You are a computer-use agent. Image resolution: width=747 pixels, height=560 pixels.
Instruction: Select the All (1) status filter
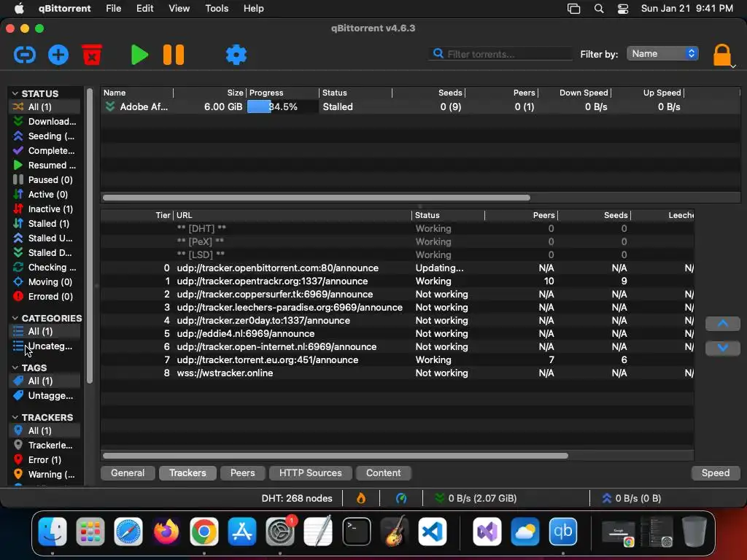click(x=44, y=106)
